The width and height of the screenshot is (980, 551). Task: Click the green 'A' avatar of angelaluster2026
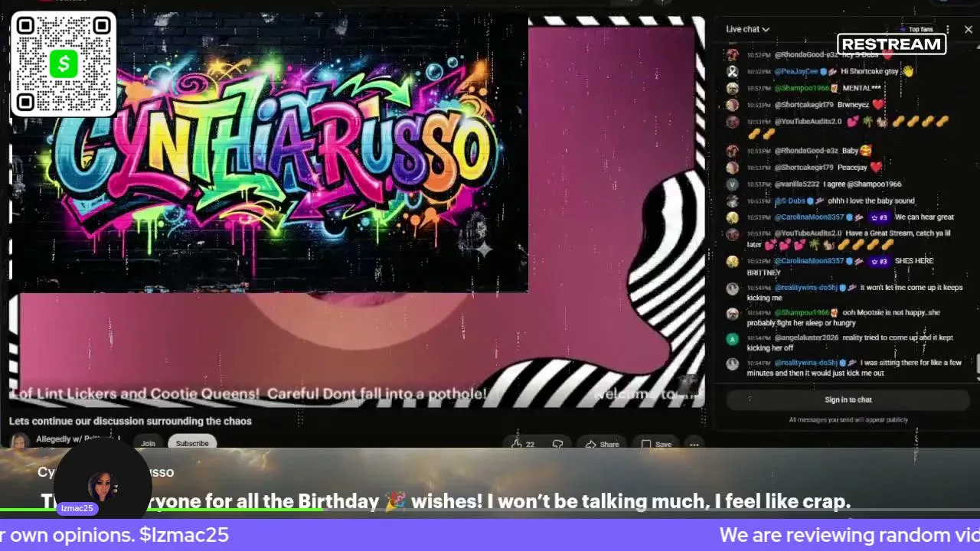click(733, 339)
